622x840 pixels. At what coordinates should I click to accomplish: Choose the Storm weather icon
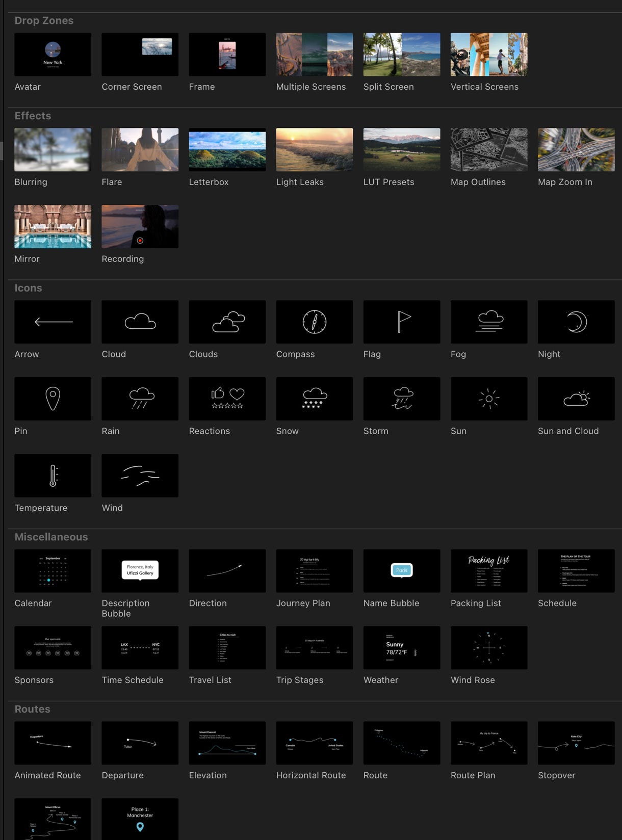tap(401, 399)
